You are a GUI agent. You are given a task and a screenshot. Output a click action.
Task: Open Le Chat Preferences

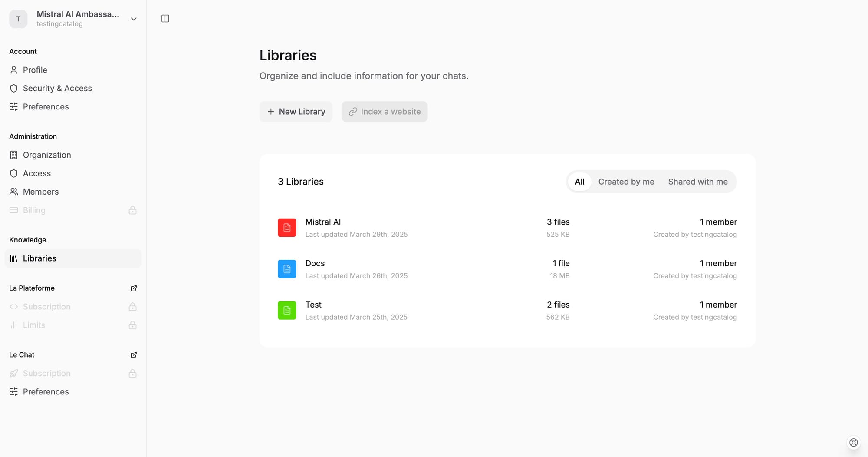tap(73, 392)
